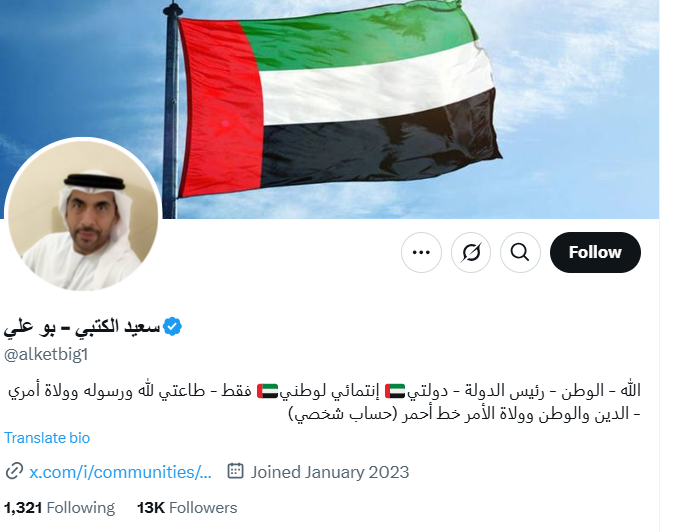Follow the @alketbig1 account
This screenshot has height=532, width=680.
tap(595, 252)
